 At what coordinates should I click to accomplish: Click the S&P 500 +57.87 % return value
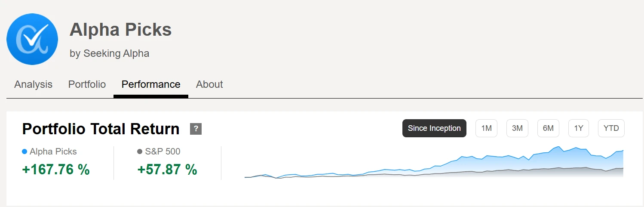167,170
